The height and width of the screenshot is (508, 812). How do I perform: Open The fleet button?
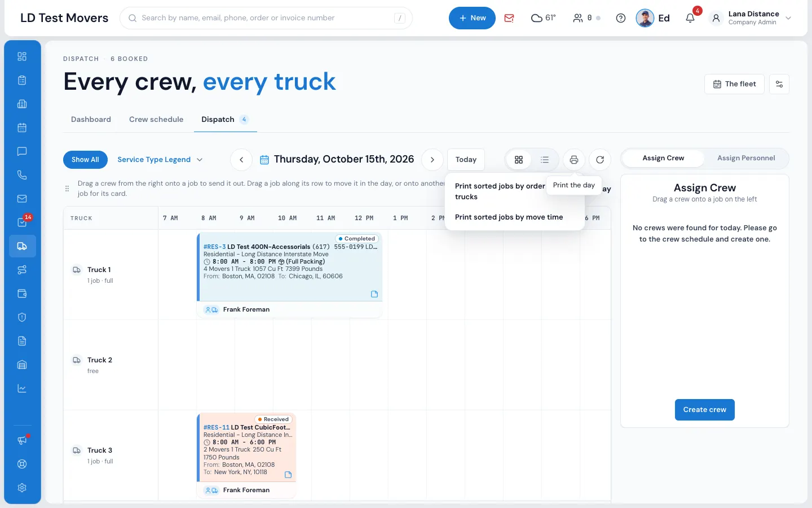(735, 84)
